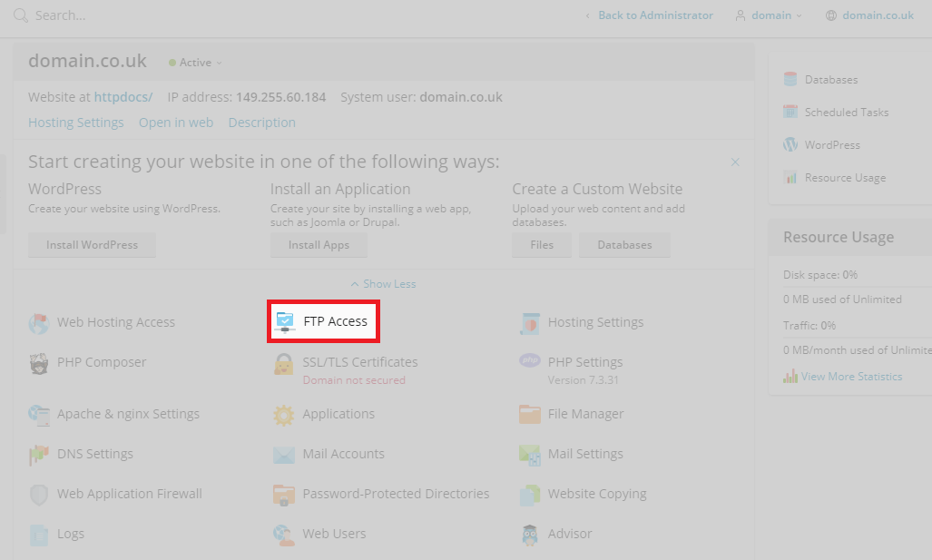Open Web Users

(x=334, y=533)
